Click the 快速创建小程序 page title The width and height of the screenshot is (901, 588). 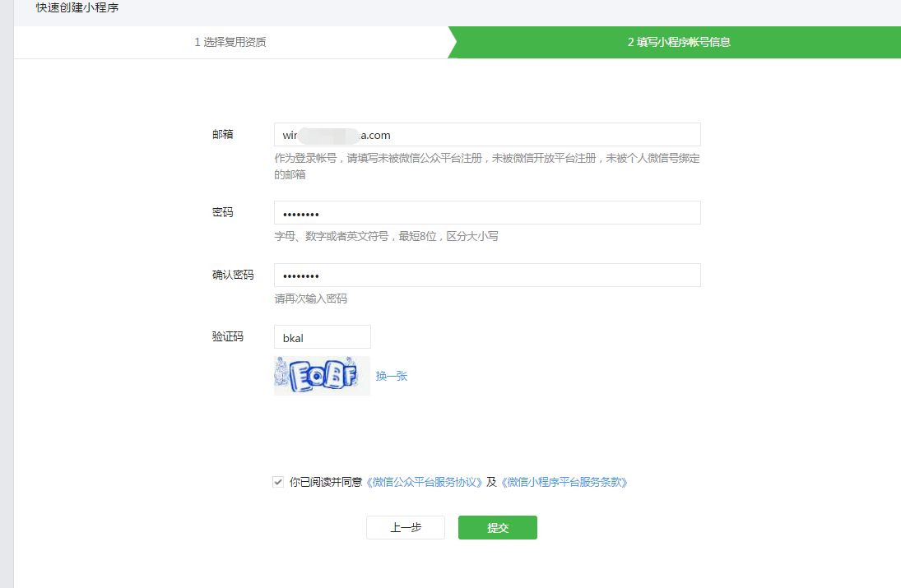click(x=77, y=7)
